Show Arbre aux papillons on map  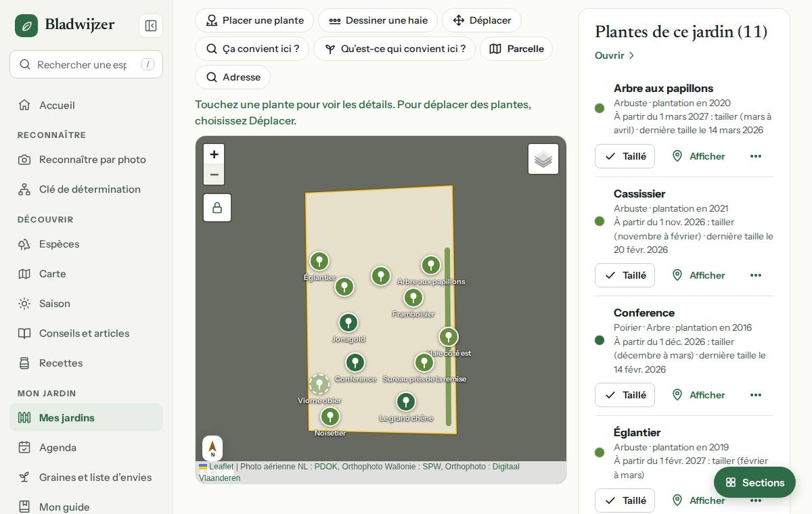(698, 156)
